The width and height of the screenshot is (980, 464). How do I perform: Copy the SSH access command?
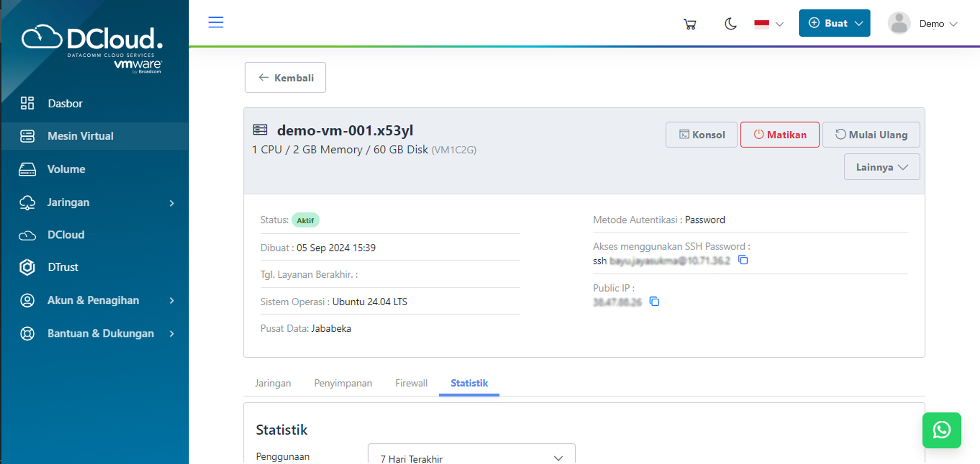click(743, 260)
